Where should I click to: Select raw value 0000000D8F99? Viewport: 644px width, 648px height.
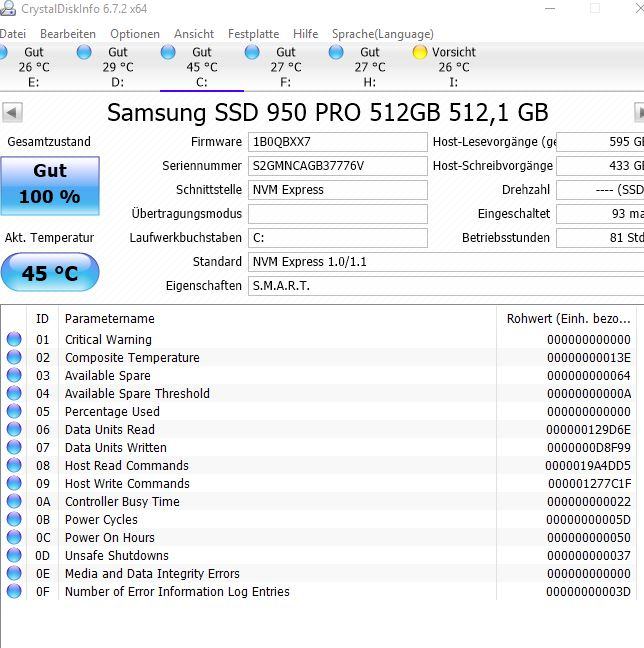(589, 448)
